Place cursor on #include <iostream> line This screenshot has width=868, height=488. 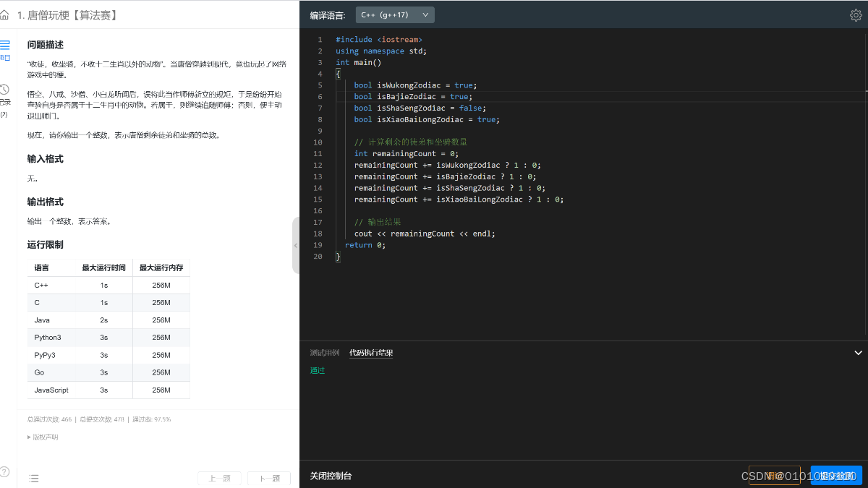pyautogui.click(x=379, y=40)
